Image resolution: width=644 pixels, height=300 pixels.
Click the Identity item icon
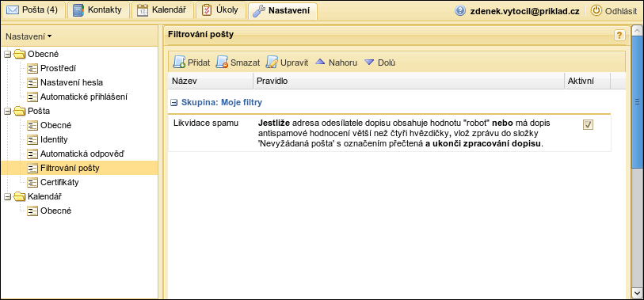pyautogui.click(x=32, y=139)
